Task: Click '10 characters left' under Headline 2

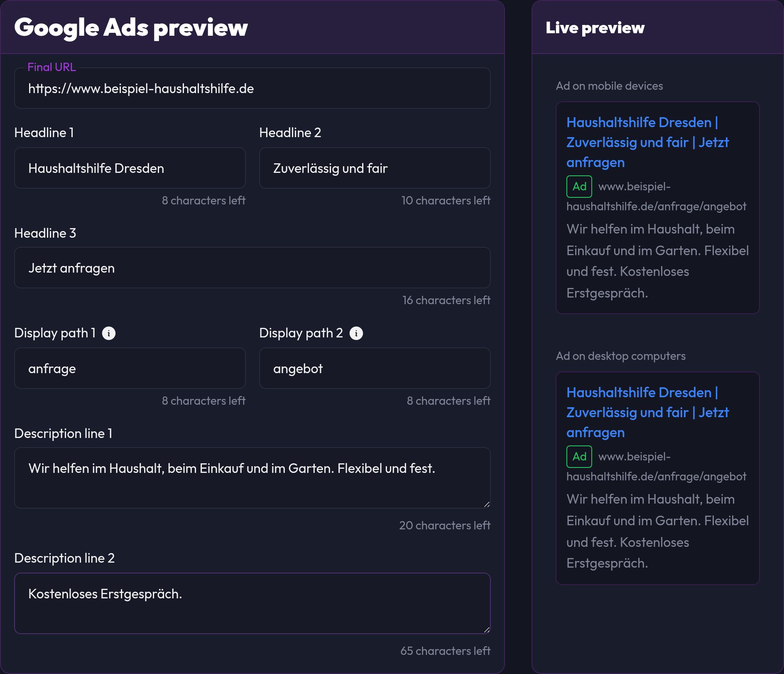Action: pos(446,200)
